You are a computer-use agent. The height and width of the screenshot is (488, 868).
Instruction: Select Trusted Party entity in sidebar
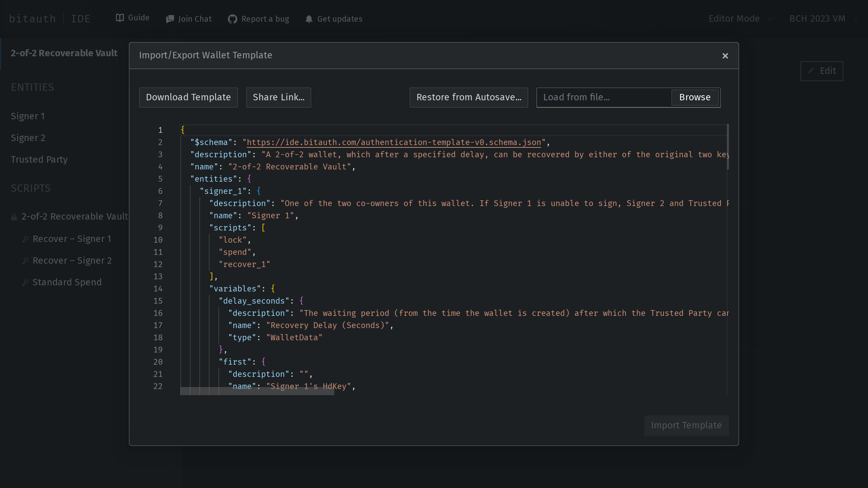[39, 160]
